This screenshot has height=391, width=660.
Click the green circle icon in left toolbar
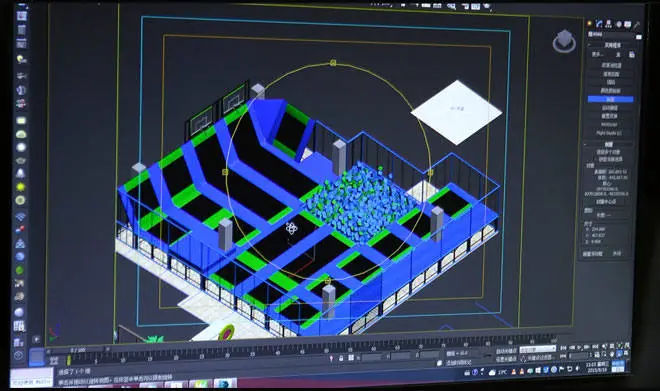tap(19, 270)
